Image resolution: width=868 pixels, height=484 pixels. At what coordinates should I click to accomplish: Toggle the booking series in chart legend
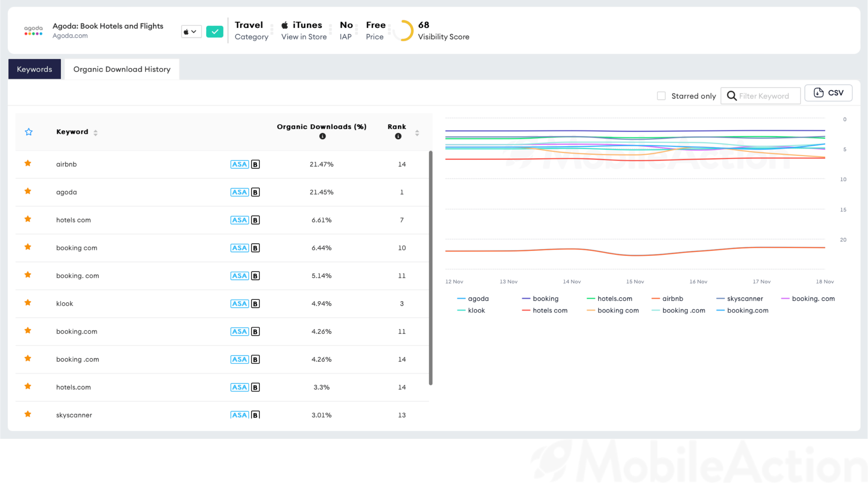pyautogui.click(x=540, y=299)
